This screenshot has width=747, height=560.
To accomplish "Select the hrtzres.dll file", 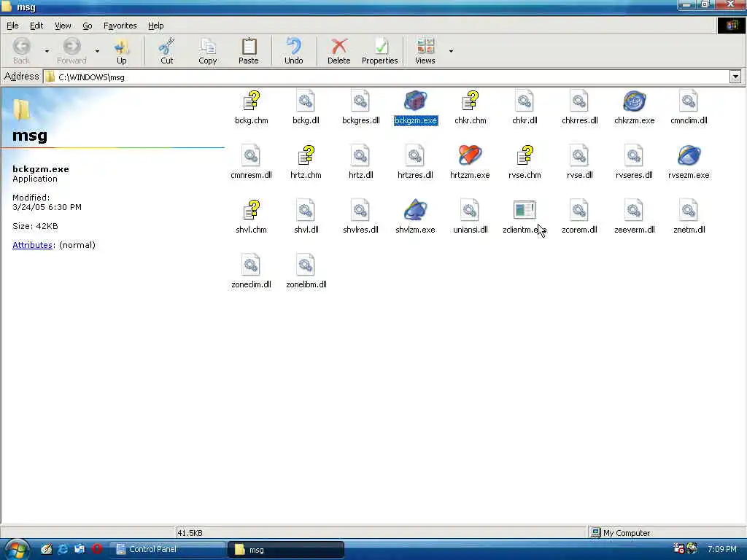I will [415, 163].
